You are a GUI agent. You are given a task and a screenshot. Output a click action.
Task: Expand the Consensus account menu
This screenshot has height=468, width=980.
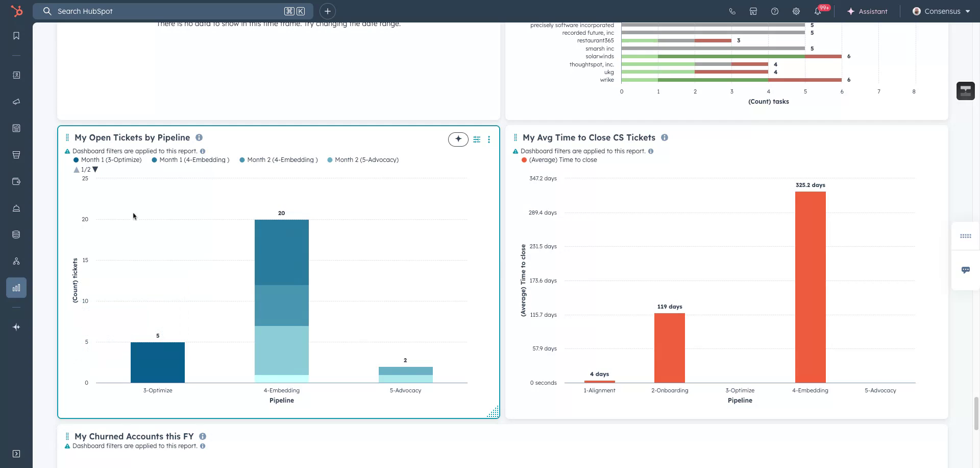click(x=941, y=11)
